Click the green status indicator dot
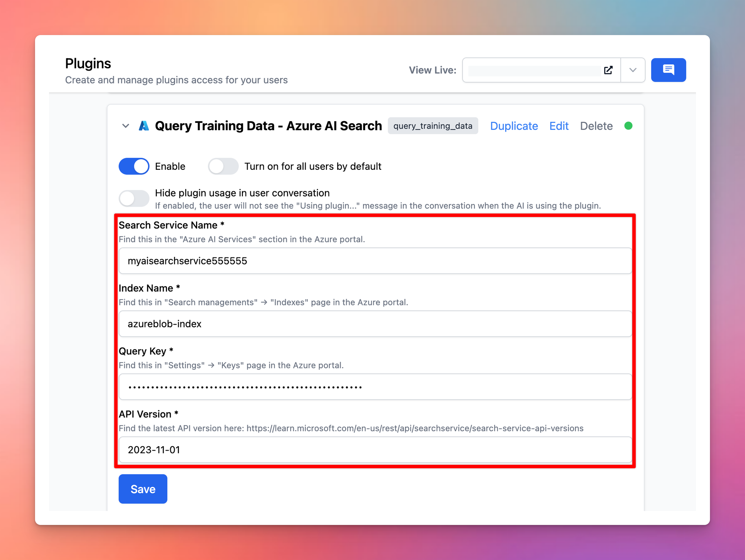Image resolution: width=745 pixels, height=560 pixels. point(628,126)
